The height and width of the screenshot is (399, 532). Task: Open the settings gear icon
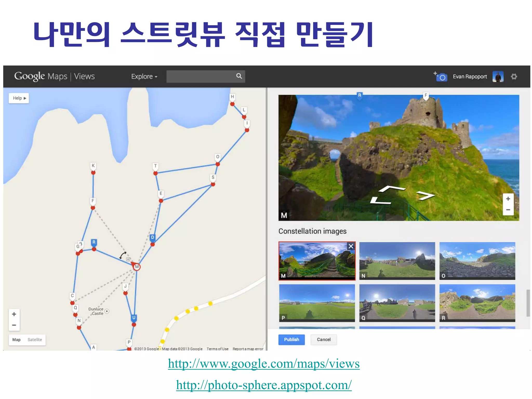(x=514, y=77)
